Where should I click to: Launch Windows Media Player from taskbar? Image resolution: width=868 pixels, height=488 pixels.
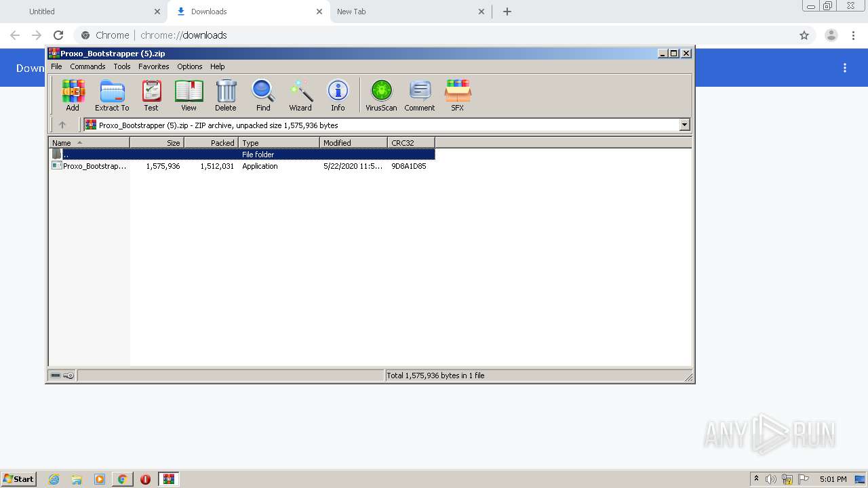point(100,479)
